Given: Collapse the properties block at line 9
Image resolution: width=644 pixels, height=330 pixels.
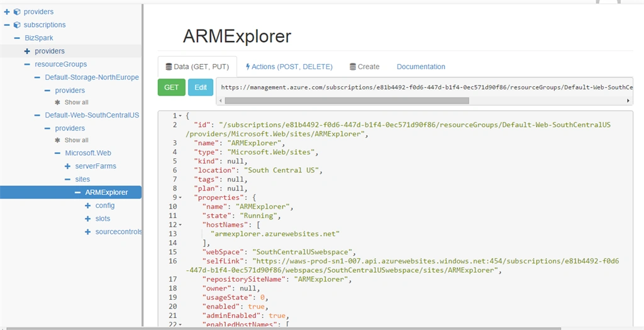Looking at the screenshot, I should (x=180, y=197).
